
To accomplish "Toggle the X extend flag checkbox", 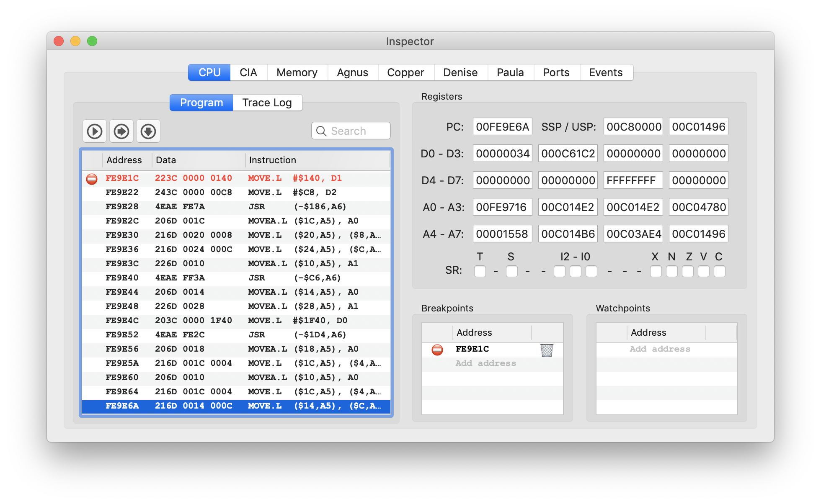I will 656,271.
